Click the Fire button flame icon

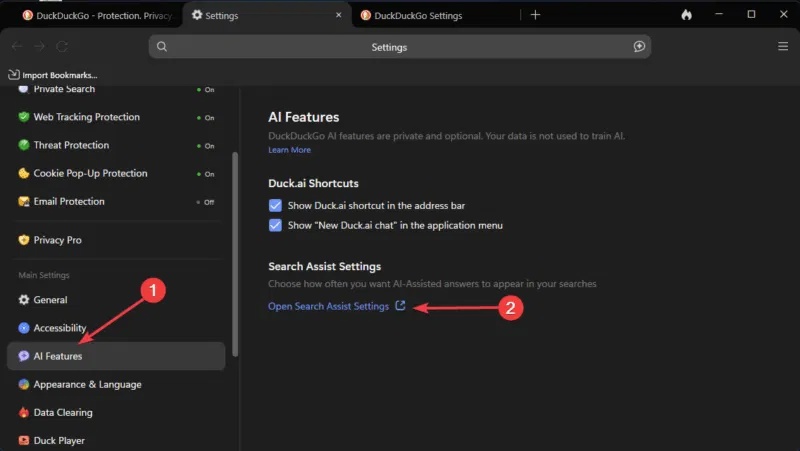[686, 15]
